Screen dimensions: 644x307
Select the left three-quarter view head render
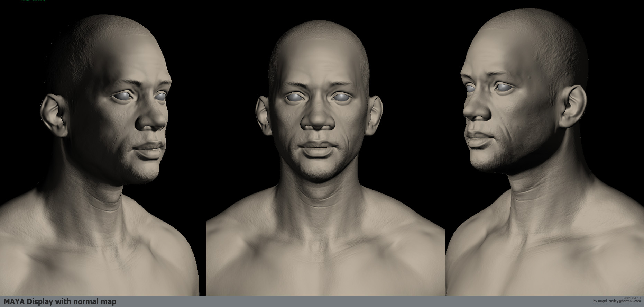click(100, 155)
